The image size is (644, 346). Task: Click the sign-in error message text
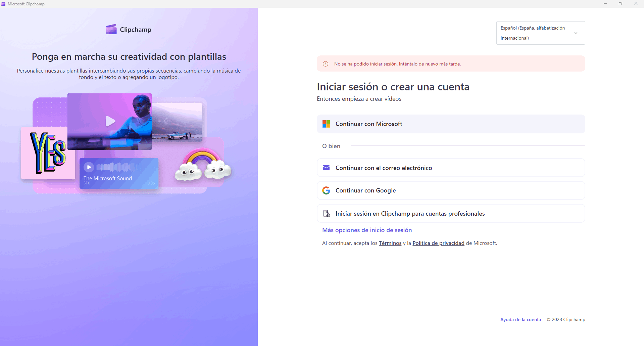[397, 64]
